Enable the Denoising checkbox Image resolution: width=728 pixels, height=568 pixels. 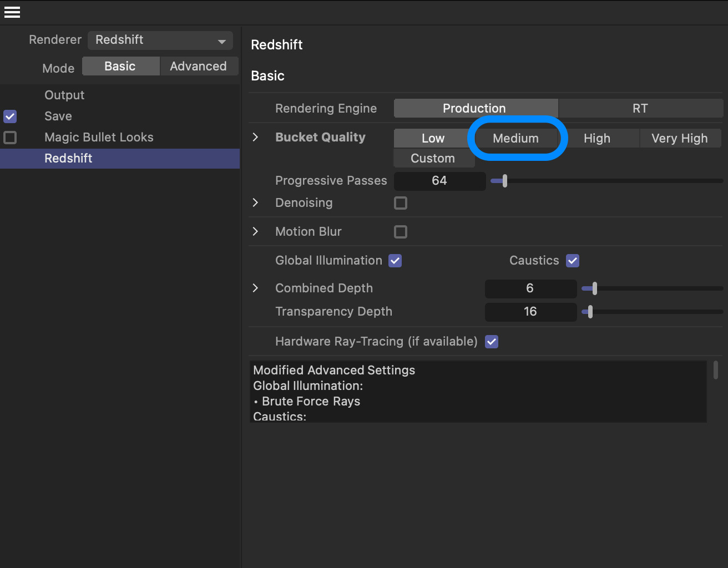[x=401, y=203]
